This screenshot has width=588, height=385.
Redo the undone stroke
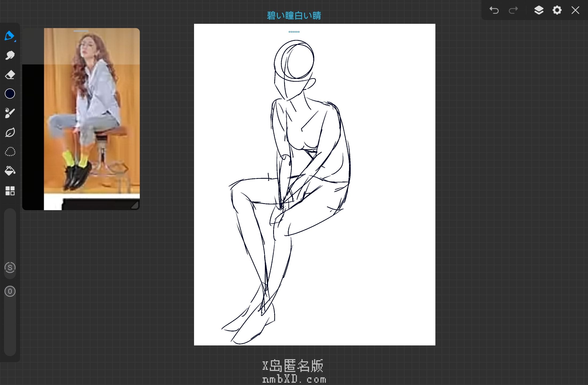click(x=513, y=10)
